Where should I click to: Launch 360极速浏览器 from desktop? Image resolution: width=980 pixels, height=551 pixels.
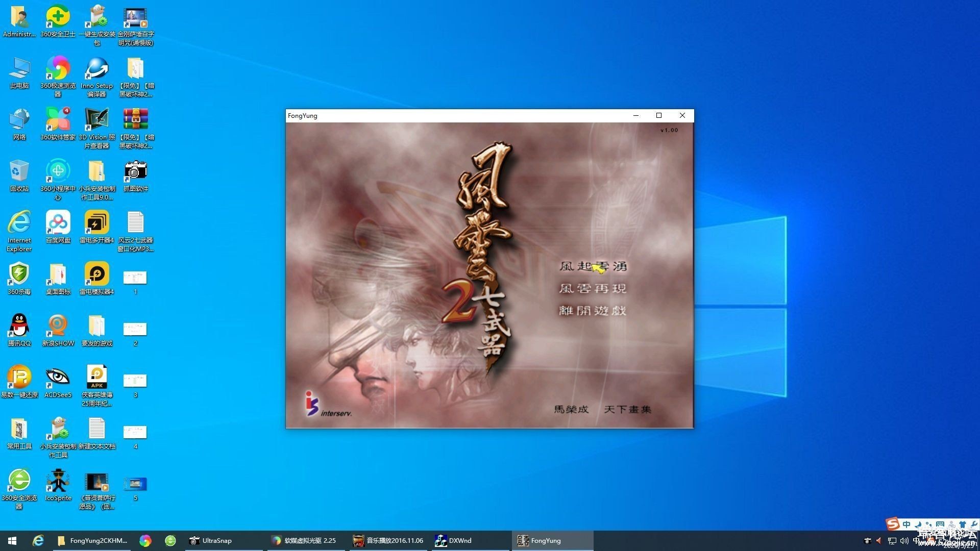58,77
